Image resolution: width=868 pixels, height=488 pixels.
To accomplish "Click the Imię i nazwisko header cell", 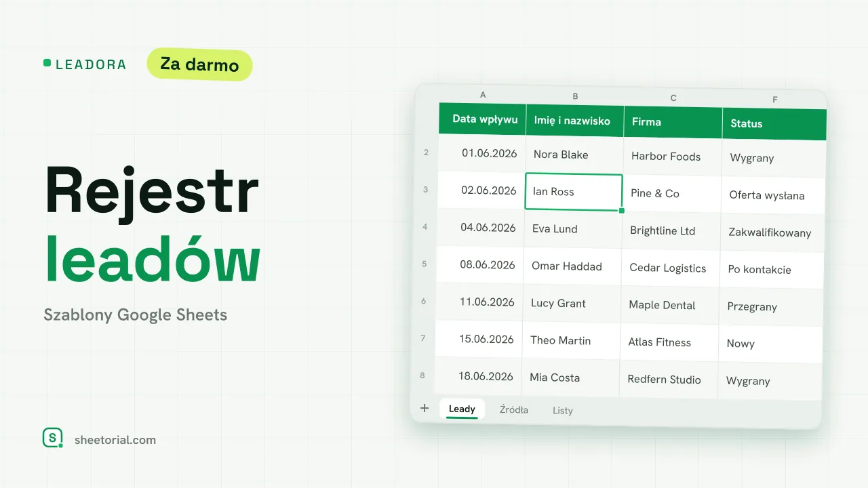I will [574, 121].
